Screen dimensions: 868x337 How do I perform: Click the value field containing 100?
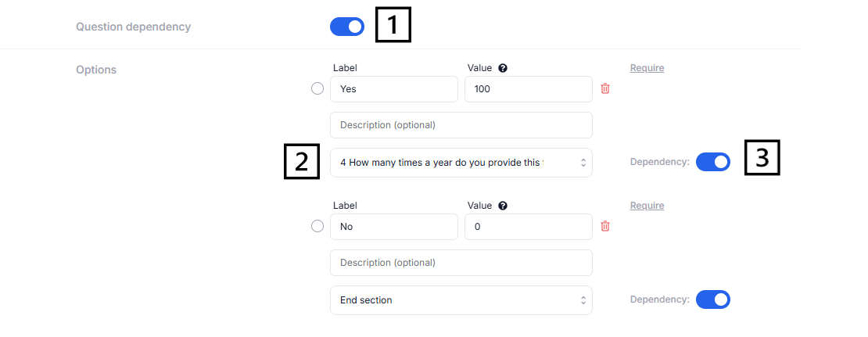click(x=528, y=89)
